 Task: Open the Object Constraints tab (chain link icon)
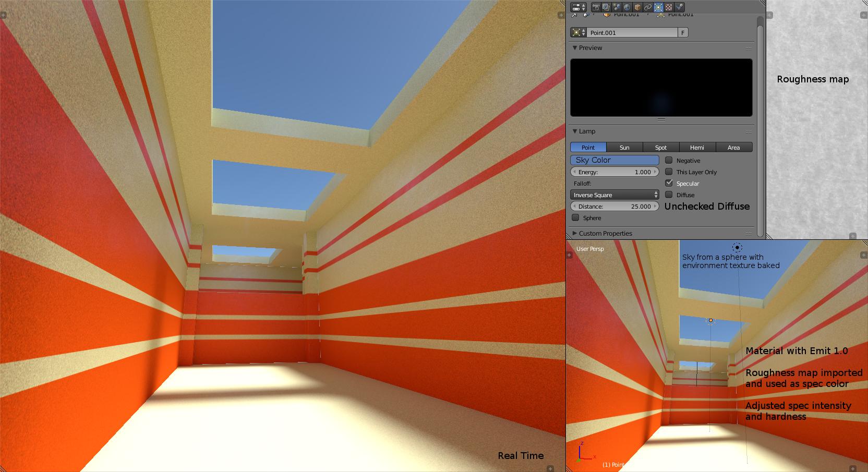pos(647,7)
